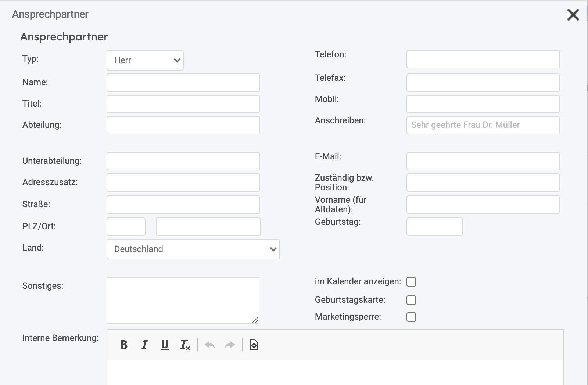Click the undo arrow in the editor

pos(209,345)
